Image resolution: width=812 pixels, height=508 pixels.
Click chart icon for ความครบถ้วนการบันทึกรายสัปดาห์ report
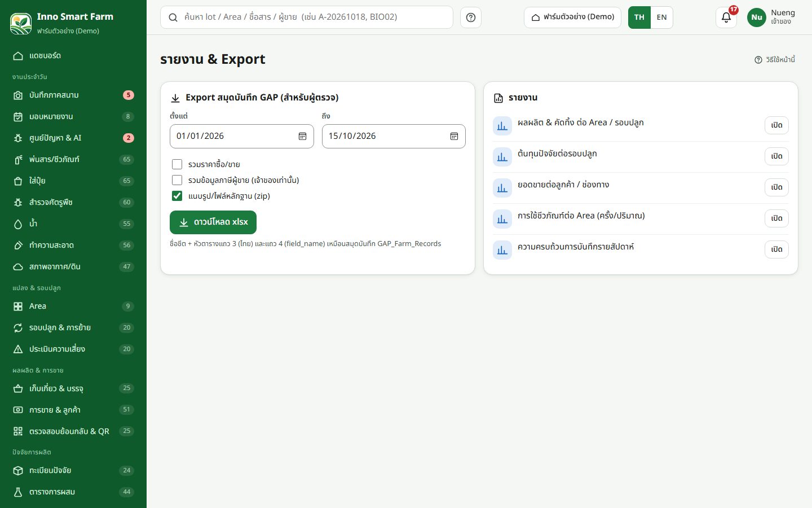click(502, 249)
